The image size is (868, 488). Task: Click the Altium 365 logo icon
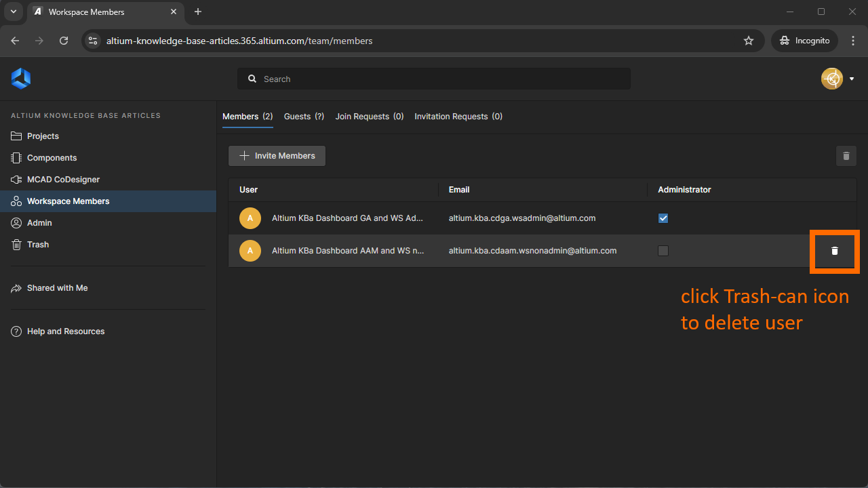pos(21,79)
